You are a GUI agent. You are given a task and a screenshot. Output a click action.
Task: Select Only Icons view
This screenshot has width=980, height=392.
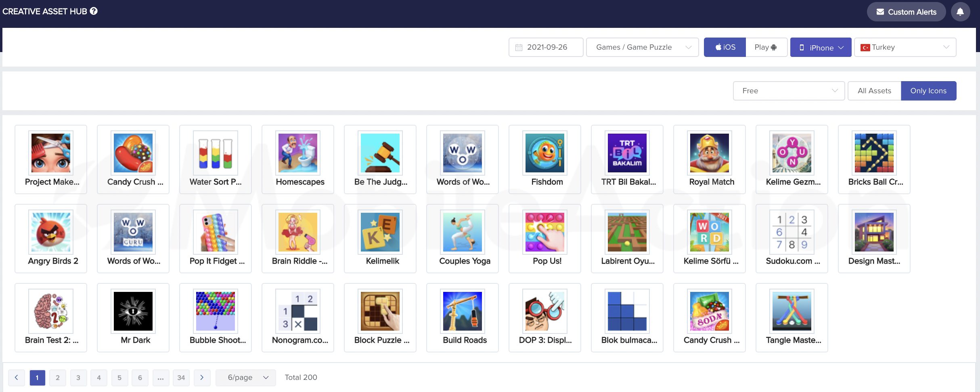coord(928,91)
